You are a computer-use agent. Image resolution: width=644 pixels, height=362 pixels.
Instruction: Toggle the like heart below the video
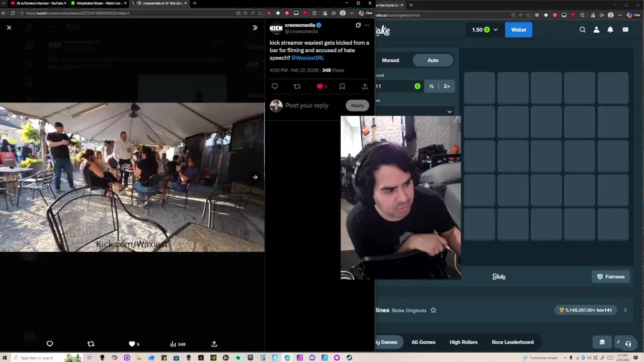tap(132, 344)
